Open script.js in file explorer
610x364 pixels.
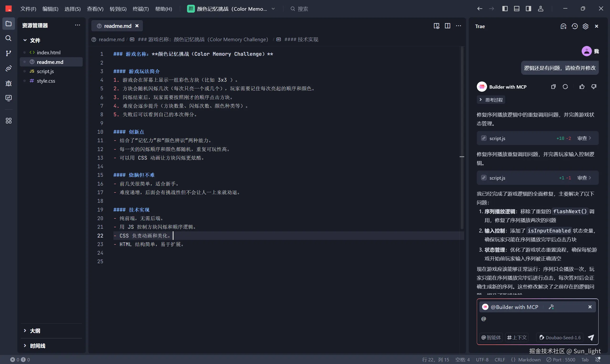click(x=45, y=71)
